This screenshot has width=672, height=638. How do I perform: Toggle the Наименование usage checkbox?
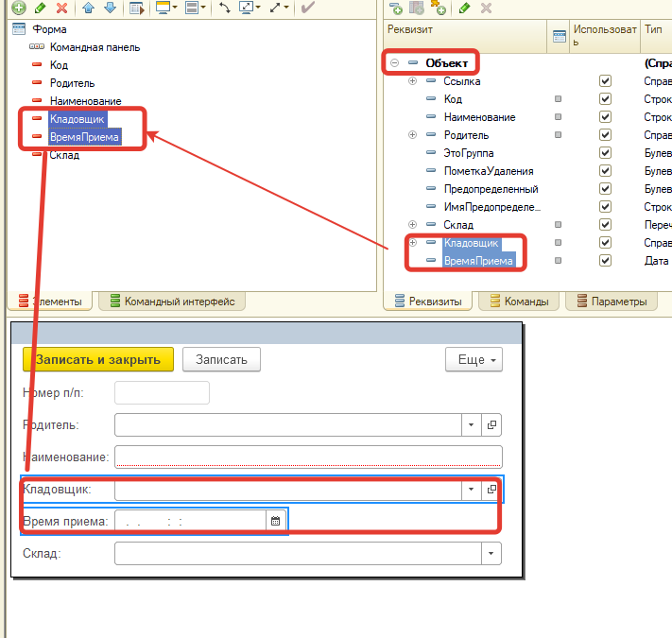[x=605, y=117]
